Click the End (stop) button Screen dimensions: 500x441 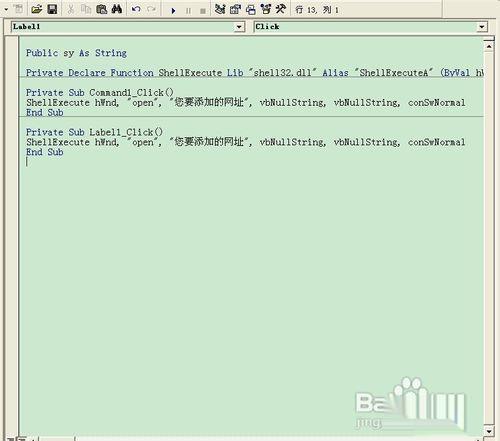203,11
